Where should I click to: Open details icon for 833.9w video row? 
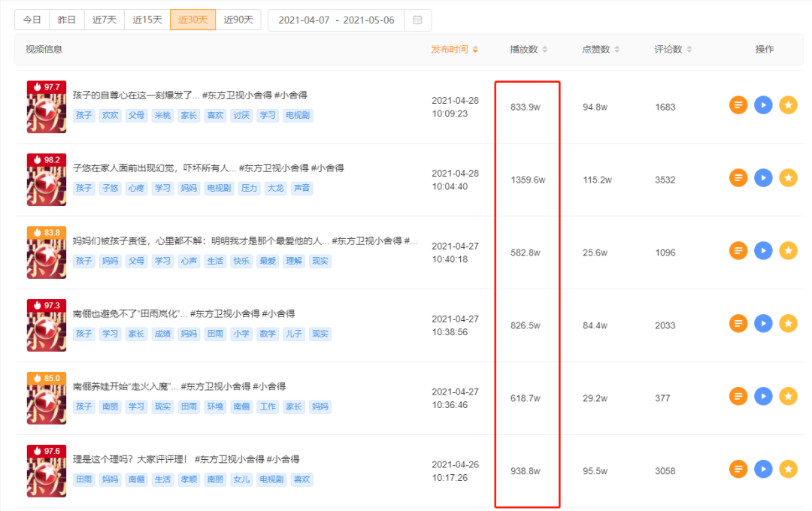pos(738,105)
